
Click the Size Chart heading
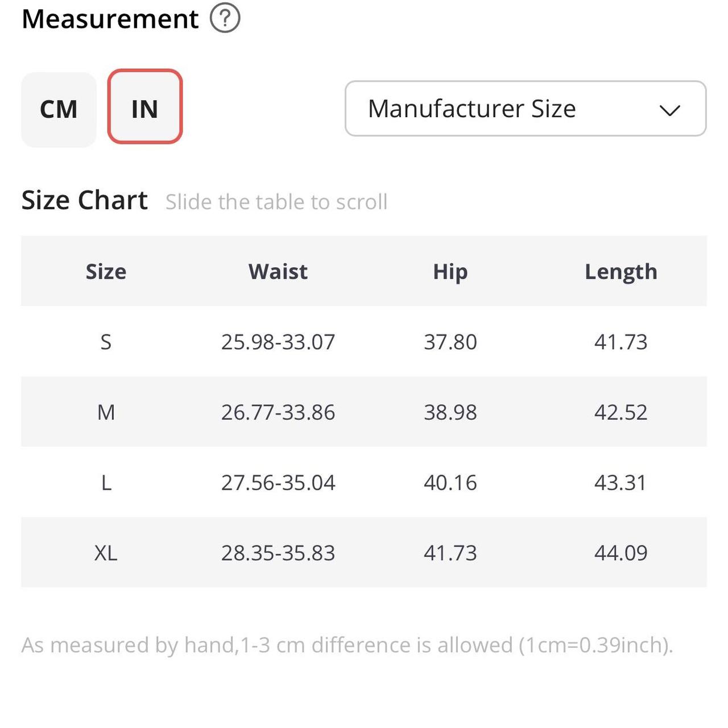pos(84,200)
